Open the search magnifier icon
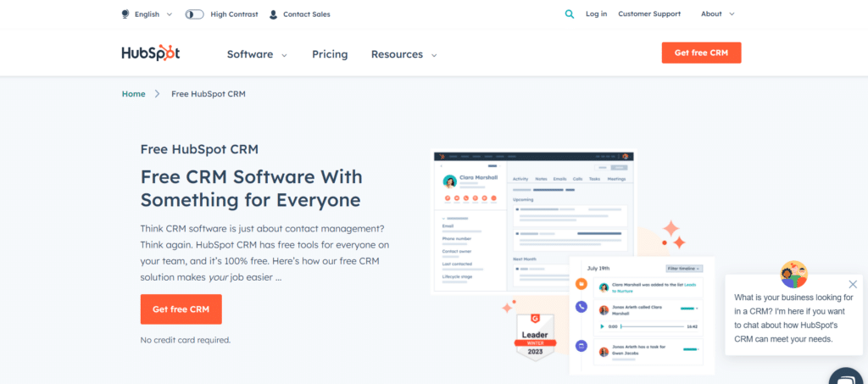The width and height of the screenshot is (868, 384). click(569, 14)
